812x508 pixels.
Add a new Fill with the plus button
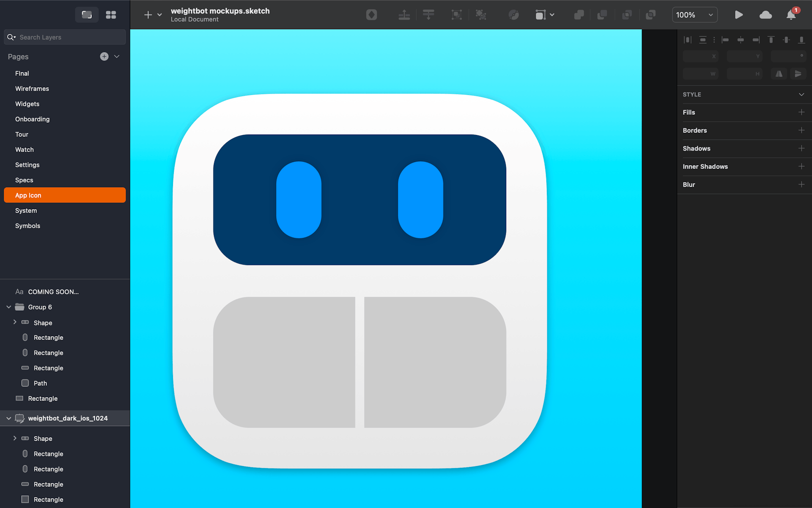pos(802,112)
